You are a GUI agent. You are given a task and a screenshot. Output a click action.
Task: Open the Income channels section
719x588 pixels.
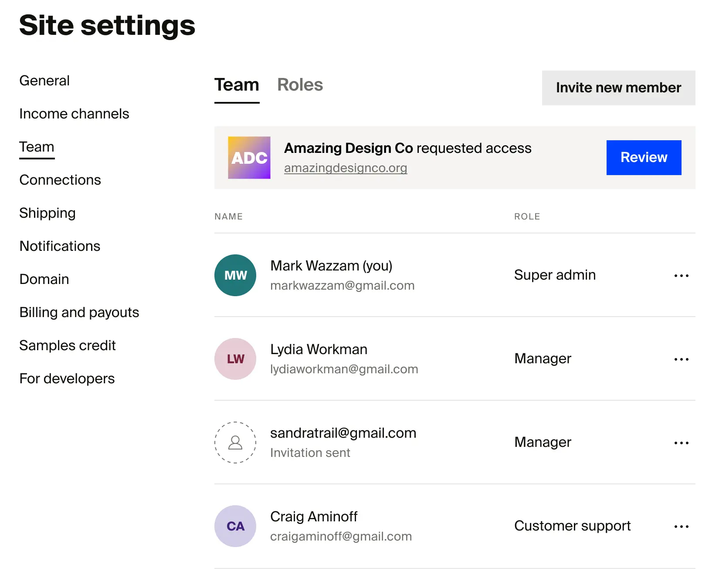point(74,114)
